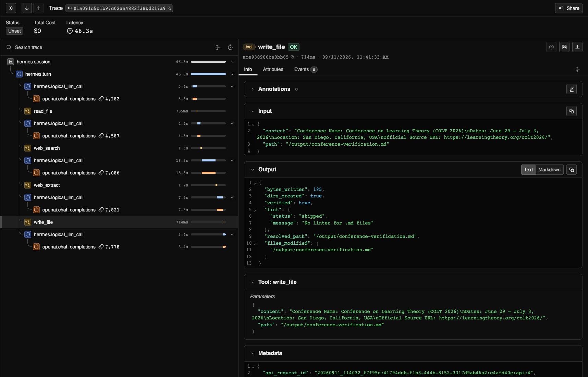Click the write_file tool icon in tree
This screenshot has width=588, height=377.
(x=28, y=222)
